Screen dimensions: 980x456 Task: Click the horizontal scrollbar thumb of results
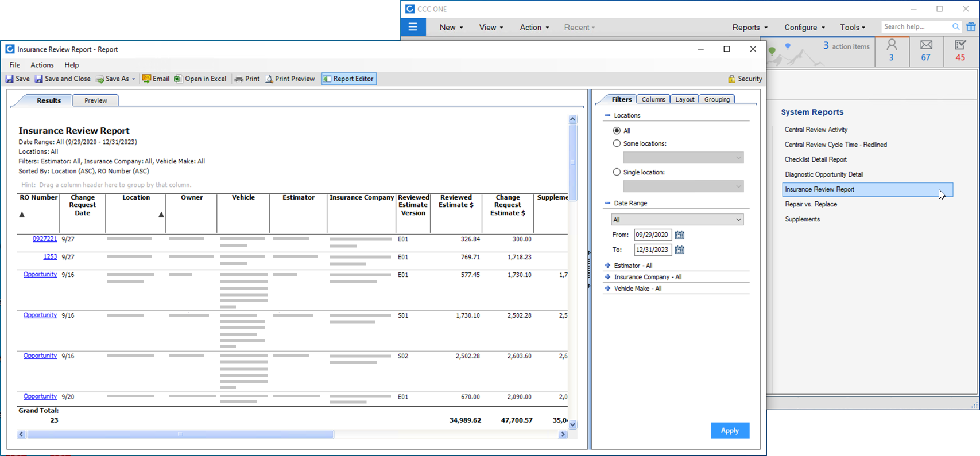pyautogui.click(x=180, y=435)
